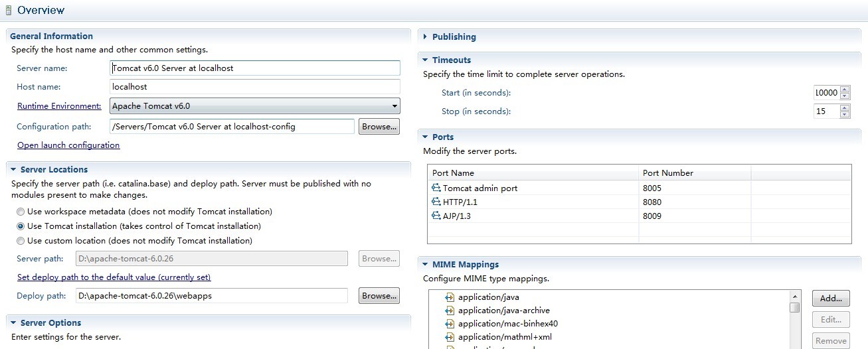This screenshot has height=349, width=868.
Task: Select the application/java MIME icon
Action: click(450, 297)
